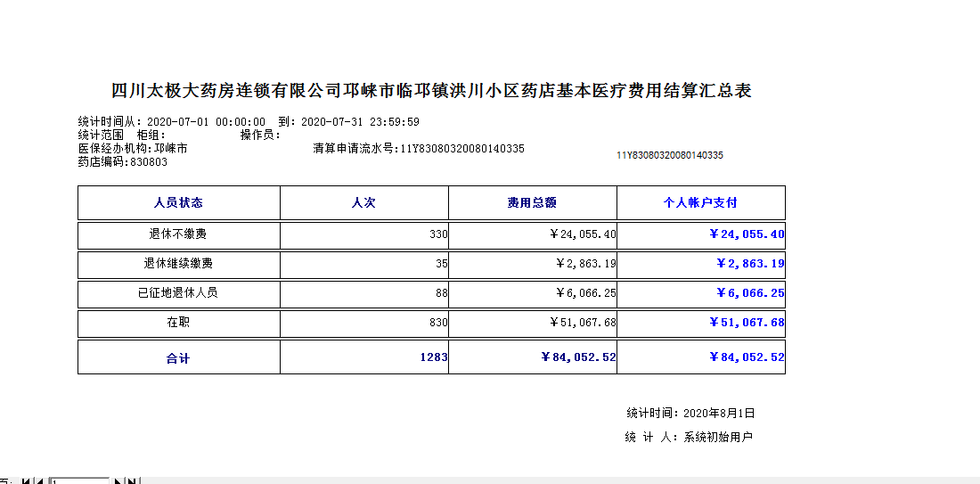Screen dimensions: 980x484
Task: Click visit count 830 cell
Action: (x=363, y=323)
